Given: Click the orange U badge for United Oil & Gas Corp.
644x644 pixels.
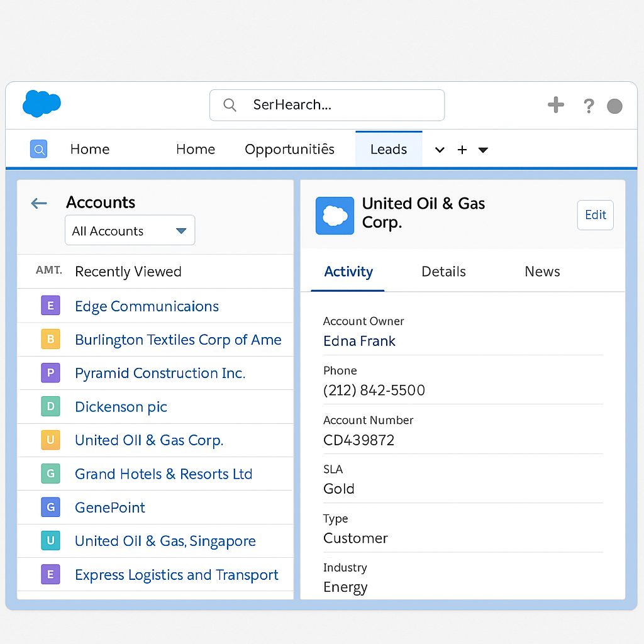Looking at the screenshot, I should (50, 440).
